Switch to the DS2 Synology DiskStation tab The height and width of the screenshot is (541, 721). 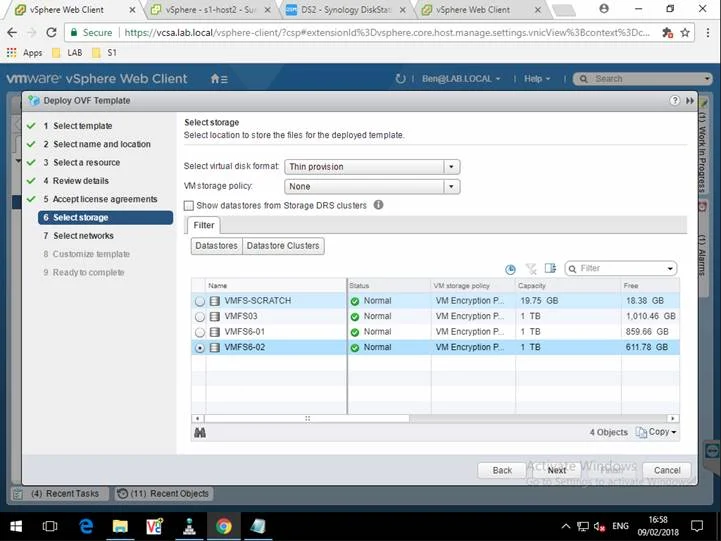[x=347, y=10]
